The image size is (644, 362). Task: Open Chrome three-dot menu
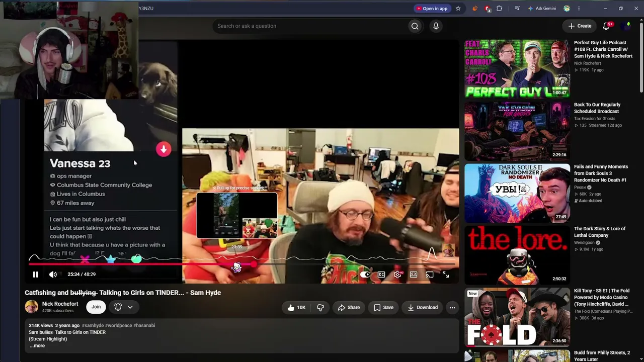(579, 9)
